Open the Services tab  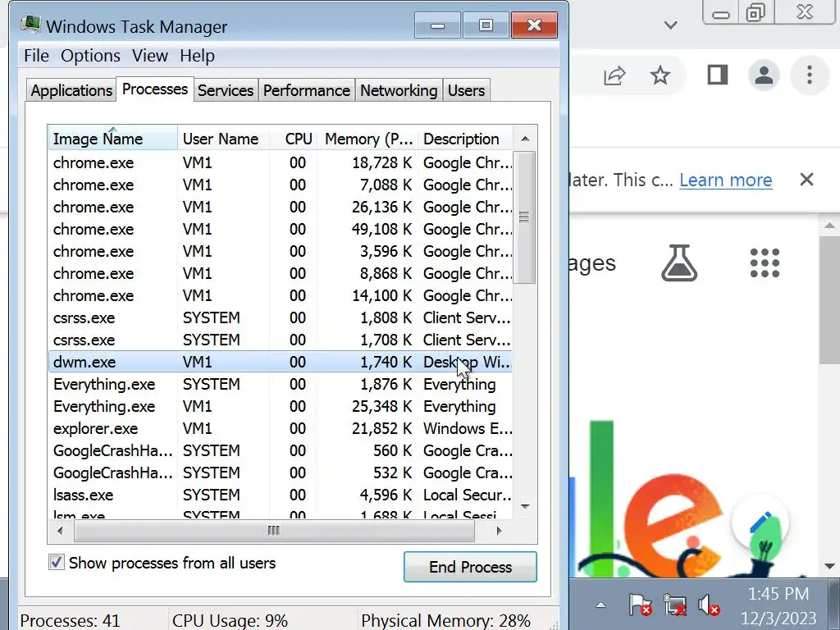pyautogui.click(x=226, y=90)
